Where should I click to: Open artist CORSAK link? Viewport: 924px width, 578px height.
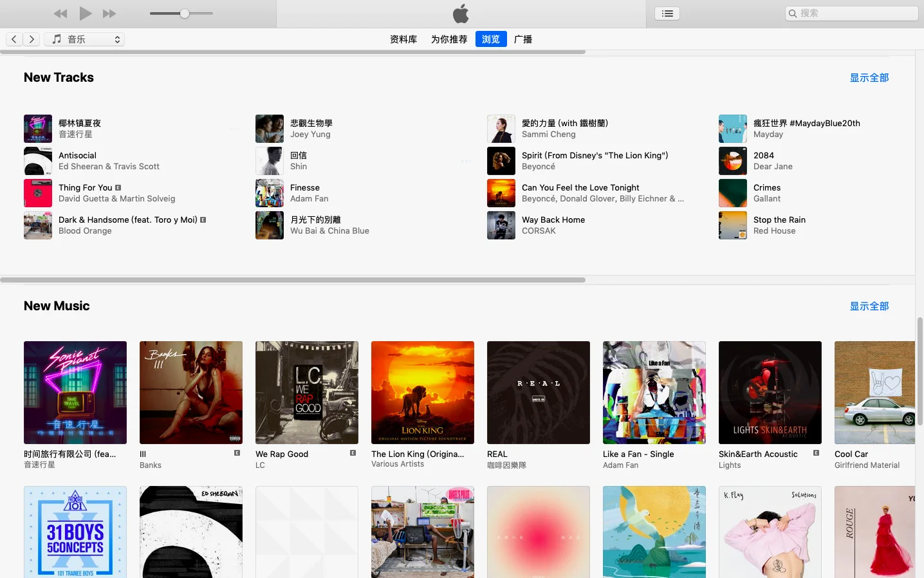(539, 231)
